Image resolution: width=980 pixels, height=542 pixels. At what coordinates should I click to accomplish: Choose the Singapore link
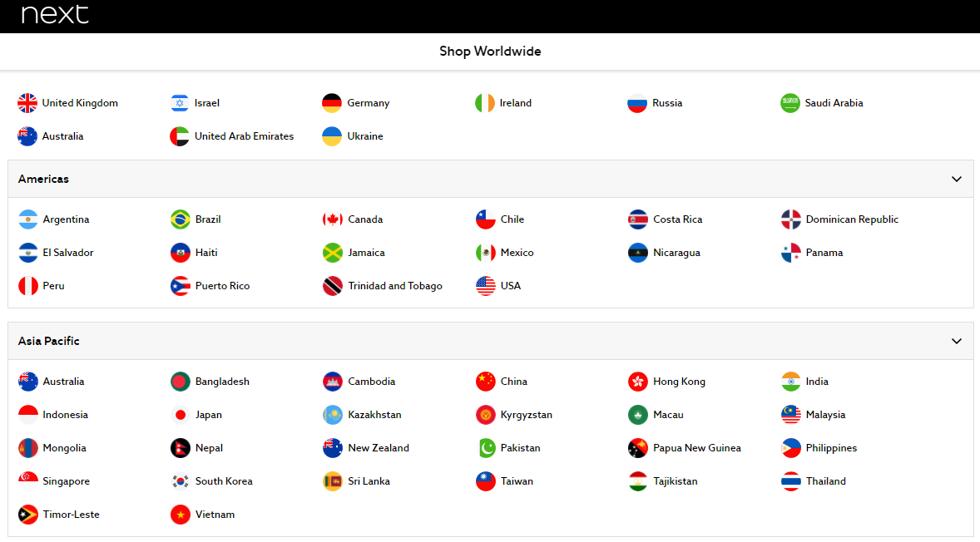[54, 480]
